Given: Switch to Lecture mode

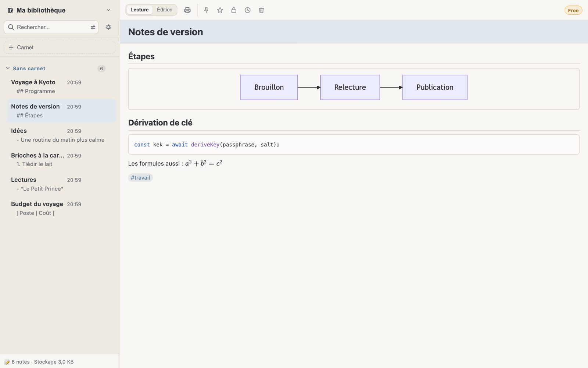Looking at the screenshot, I should (140, 10).
